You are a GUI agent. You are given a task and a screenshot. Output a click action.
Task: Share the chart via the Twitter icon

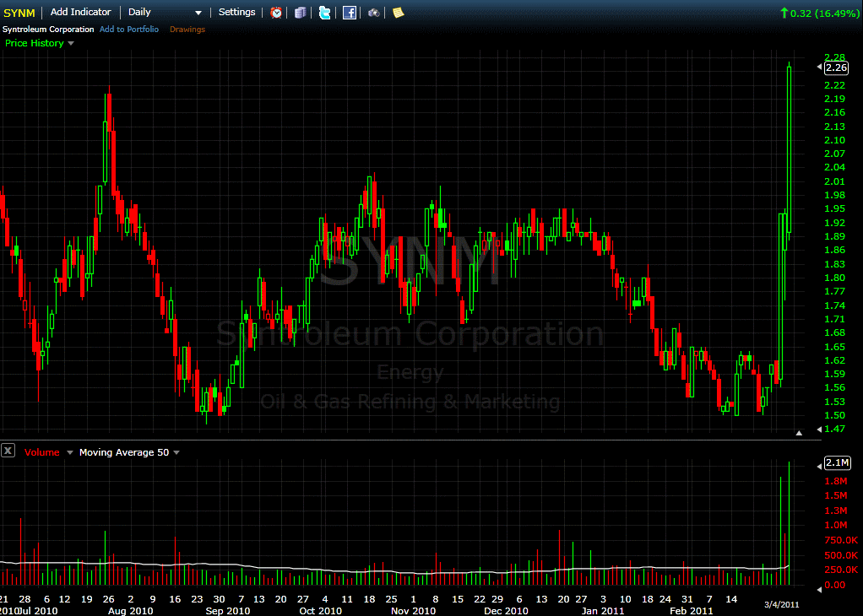tap(325, 12)
